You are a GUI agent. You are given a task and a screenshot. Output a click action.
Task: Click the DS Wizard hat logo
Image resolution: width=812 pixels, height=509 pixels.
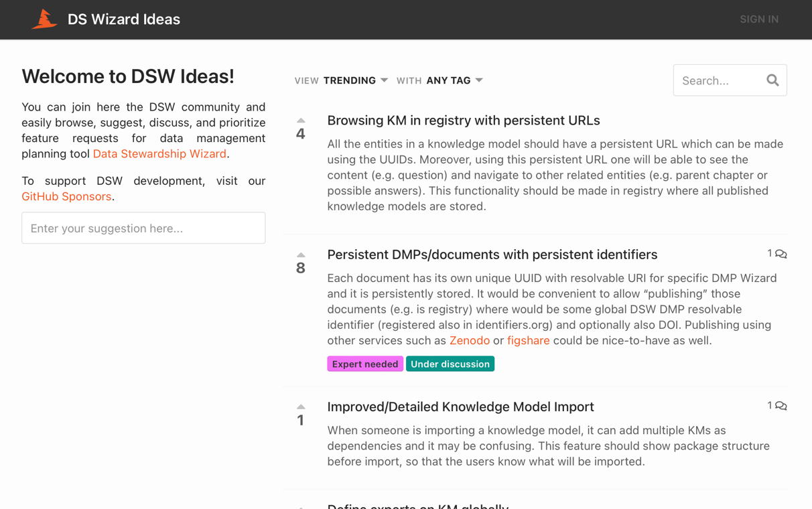coord(44,19)
